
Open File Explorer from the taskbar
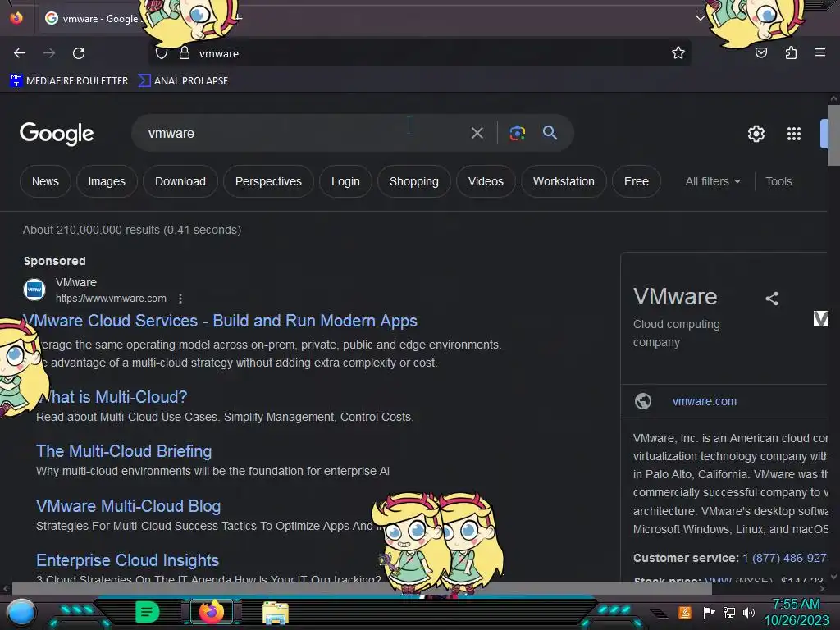click(276, 613)
